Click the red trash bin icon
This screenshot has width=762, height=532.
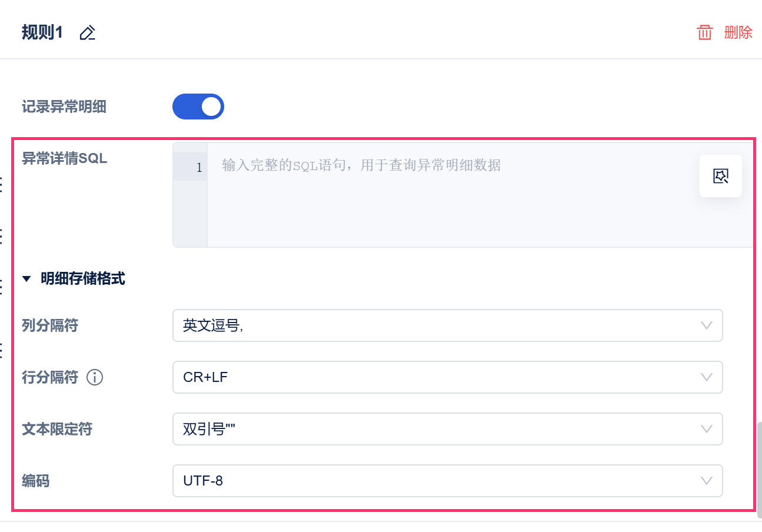(704, 32)
